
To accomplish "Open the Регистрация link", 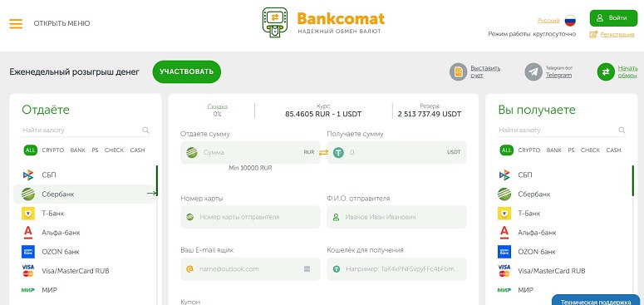I will 617,34.
